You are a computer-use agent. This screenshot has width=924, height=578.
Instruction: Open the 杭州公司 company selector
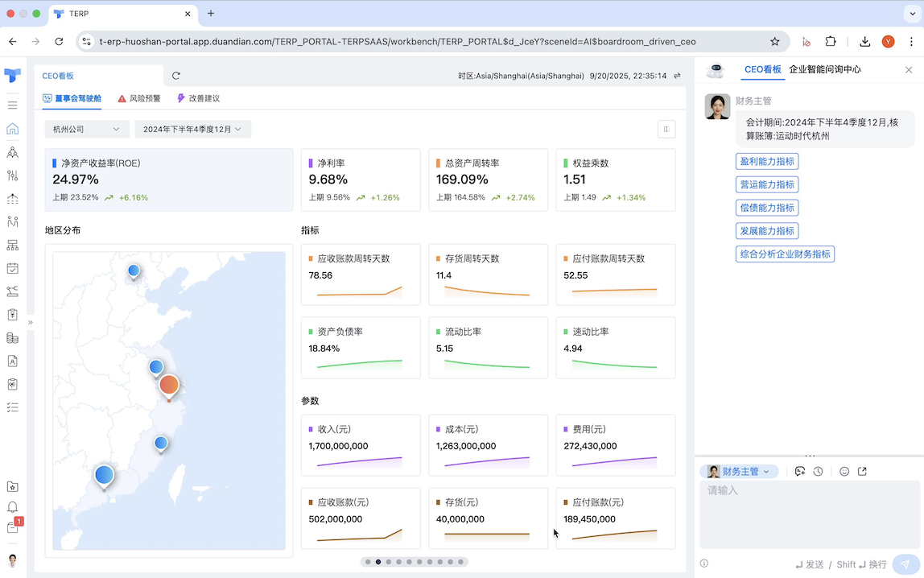86,128
